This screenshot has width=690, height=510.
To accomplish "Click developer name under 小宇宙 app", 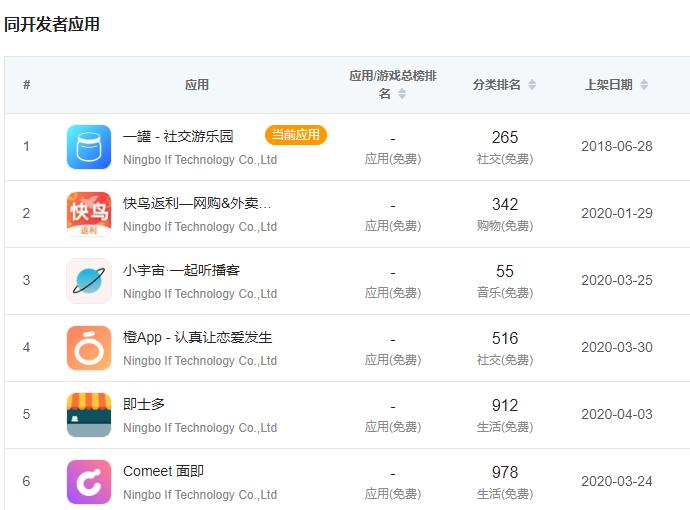I will pos(200,294).
